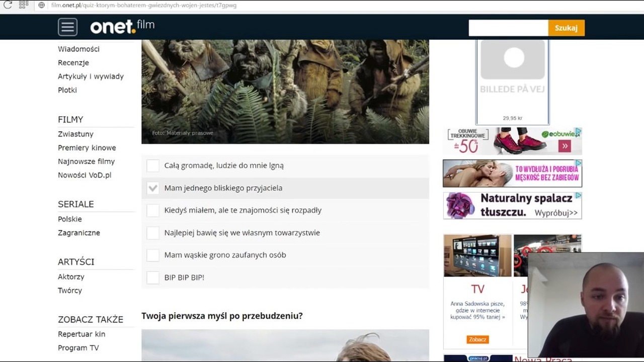
Task: Reload page with browser refresh icon
Action: [8, 5]
